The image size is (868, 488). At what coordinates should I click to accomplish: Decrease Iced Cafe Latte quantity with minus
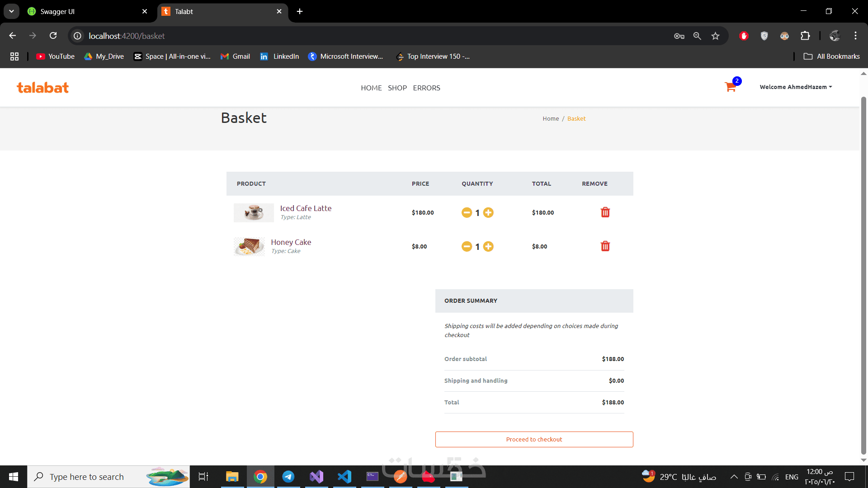click(467, 212)
